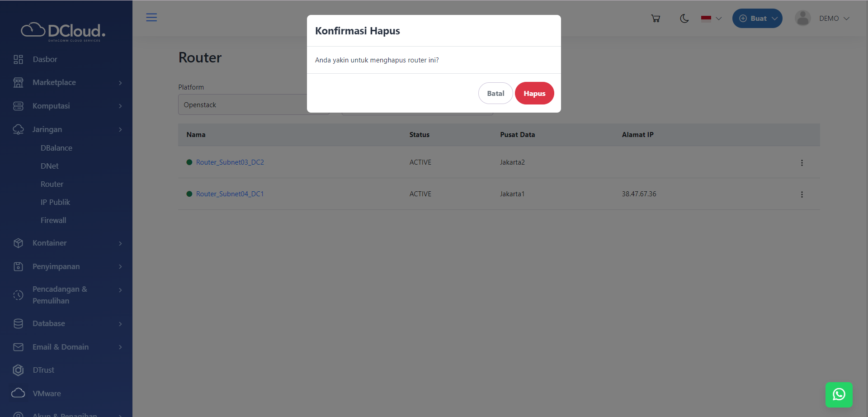Open three-dot menu for Router_Subnet03_DC2
868x417 pixels.
pos(802,163)
